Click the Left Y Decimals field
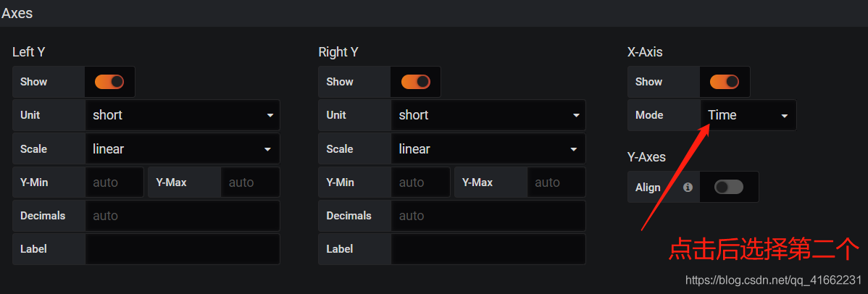868x294 pixels. tap(183, 215)
